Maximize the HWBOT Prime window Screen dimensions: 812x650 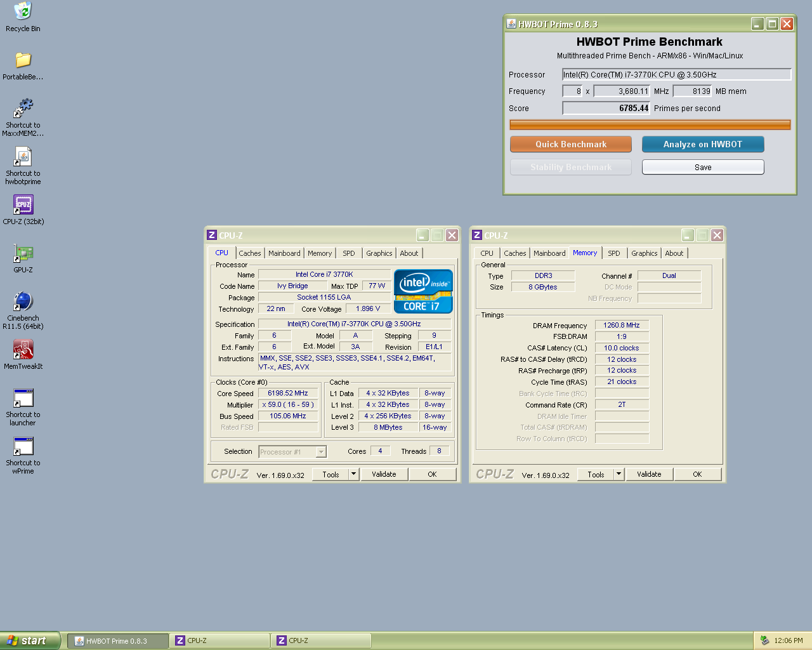point(772,24)
